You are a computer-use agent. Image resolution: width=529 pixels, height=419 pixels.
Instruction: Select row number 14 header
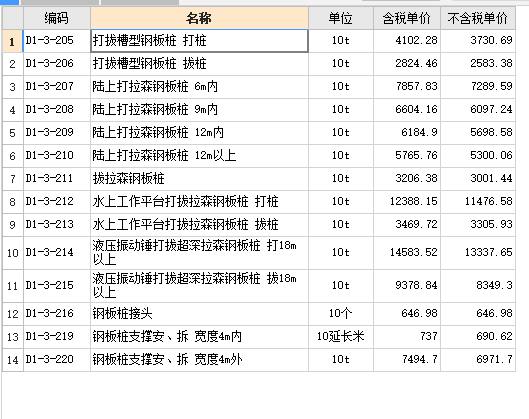13,360
